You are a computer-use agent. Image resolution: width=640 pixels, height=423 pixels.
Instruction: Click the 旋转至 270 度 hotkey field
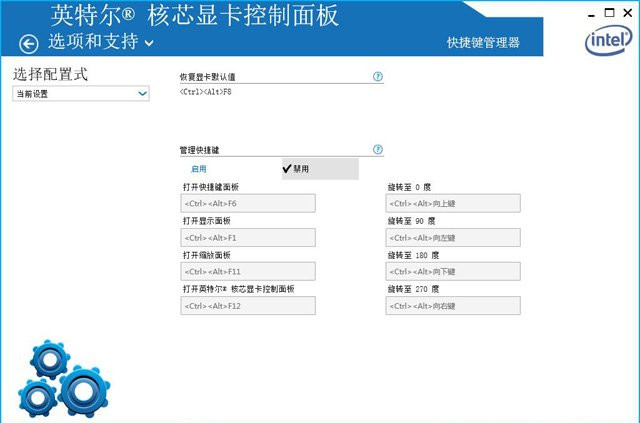(453, 306)
